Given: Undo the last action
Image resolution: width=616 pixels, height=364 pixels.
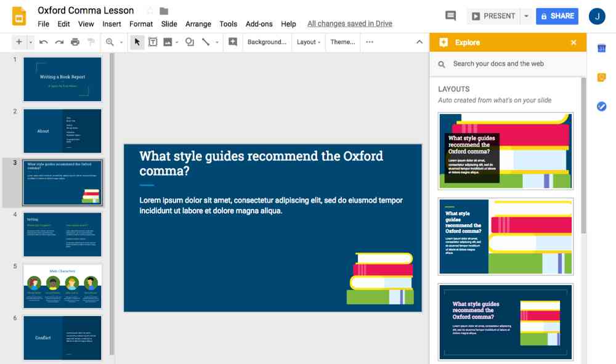Looking at the screenshot, I should [42, 42].
